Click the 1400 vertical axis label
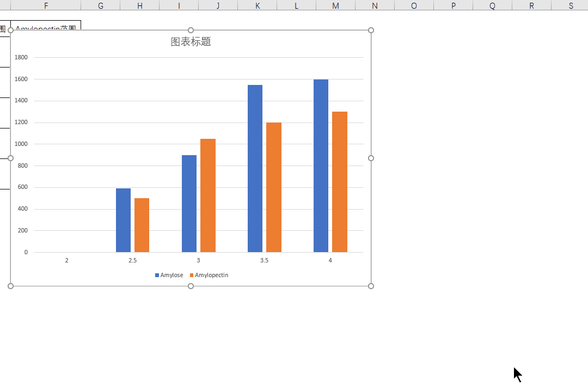588x392 pixels. coord(21,101)
